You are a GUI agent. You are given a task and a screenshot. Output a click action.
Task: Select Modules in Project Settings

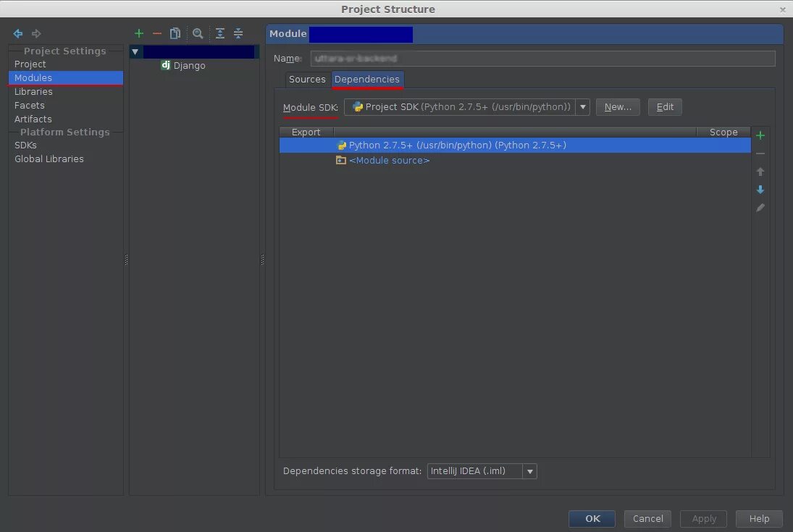[66, 77]
